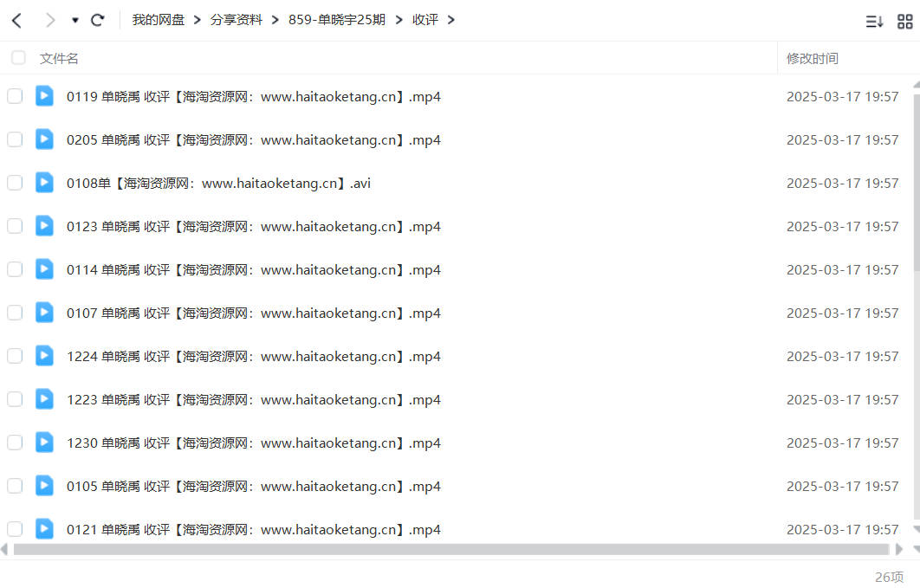Click the 26项 item count
The image size is (920, 588).
point(889,577)
